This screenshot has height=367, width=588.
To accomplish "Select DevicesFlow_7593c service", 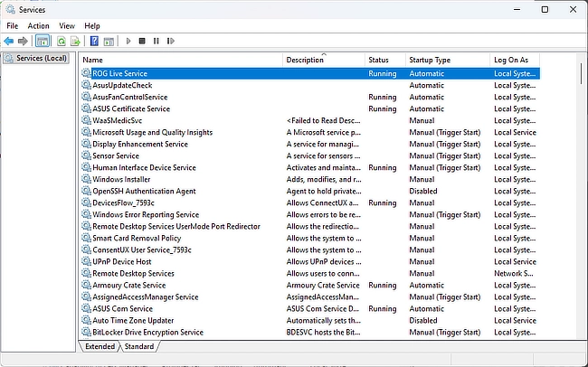I will tap(123, 202).
